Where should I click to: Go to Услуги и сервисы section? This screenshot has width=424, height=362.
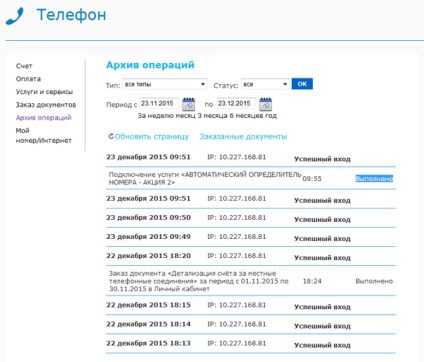[44, 92]
